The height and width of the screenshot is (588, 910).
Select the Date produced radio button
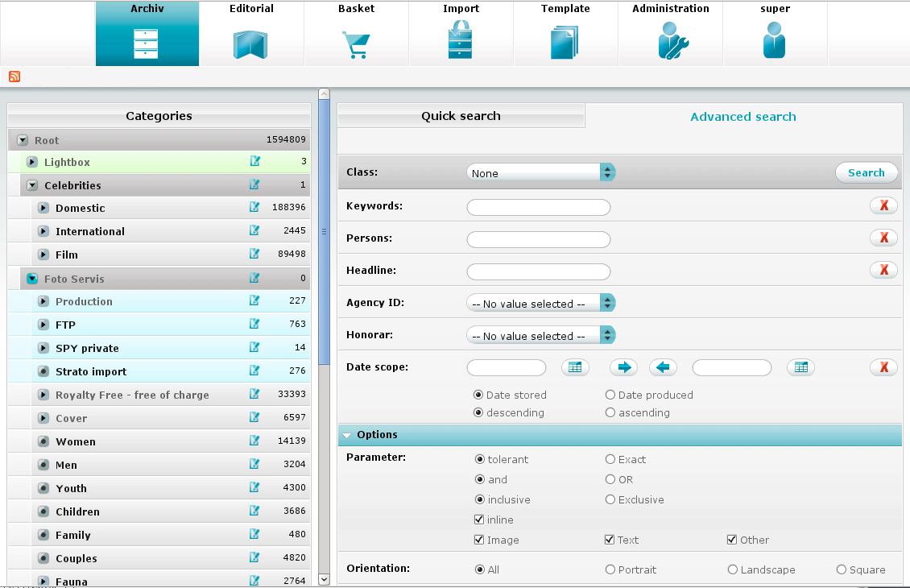pos(610,395)
